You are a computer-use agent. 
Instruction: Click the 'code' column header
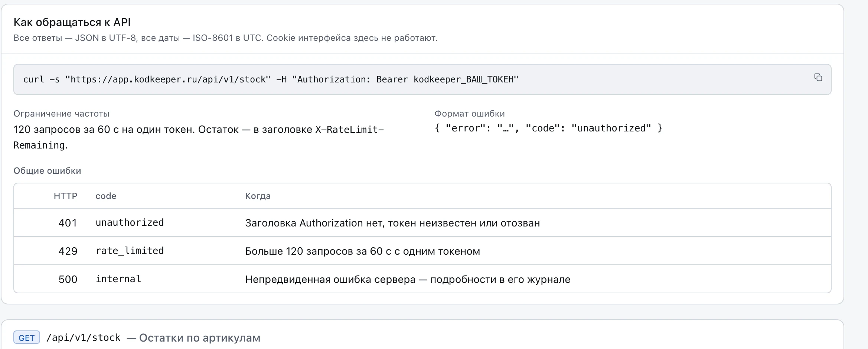click(x=106, y=196)
